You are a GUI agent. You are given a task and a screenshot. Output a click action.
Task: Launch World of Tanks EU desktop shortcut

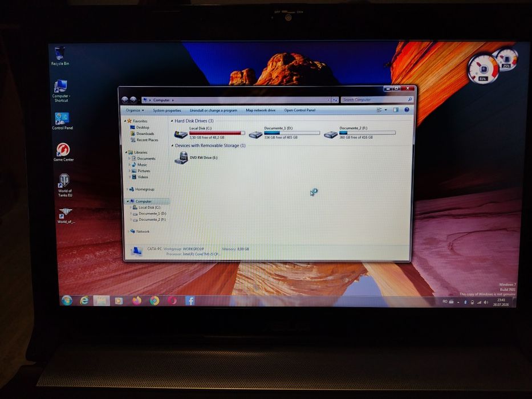click(x=65, y=185)
